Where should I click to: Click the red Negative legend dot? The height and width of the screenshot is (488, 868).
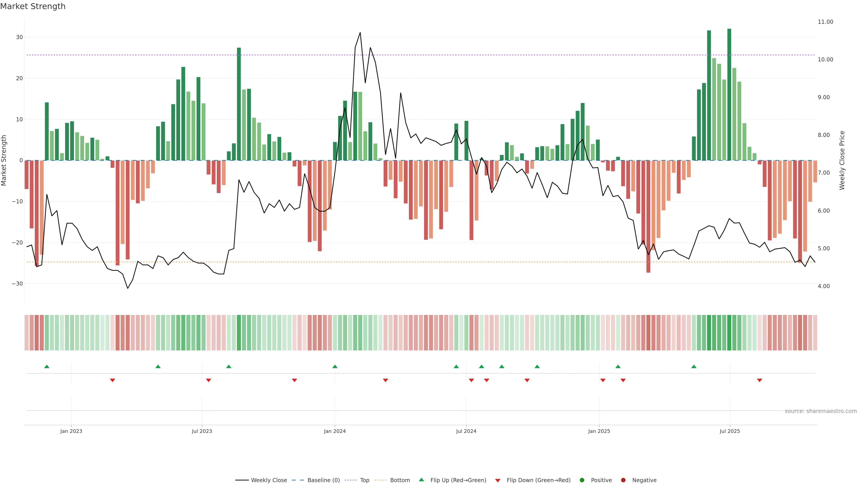[x=623, y=480]
